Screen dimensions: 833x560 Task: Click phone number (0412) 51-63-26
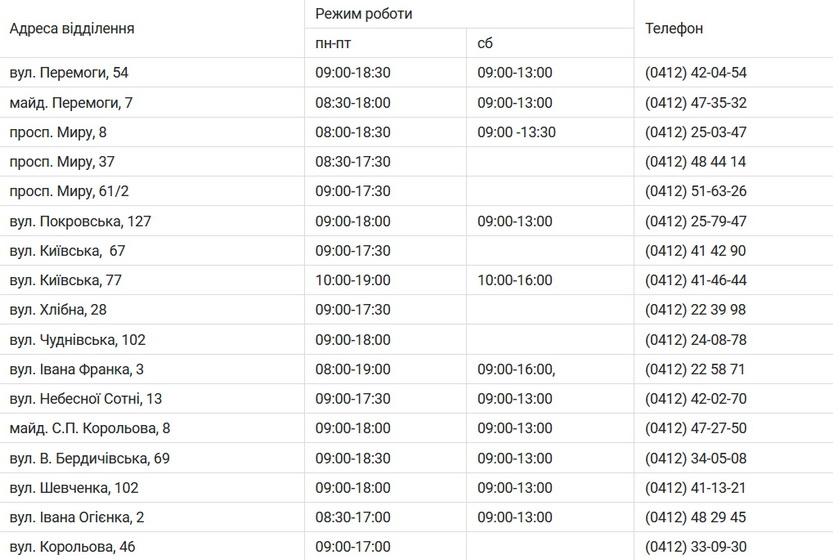tap(696, 191)
